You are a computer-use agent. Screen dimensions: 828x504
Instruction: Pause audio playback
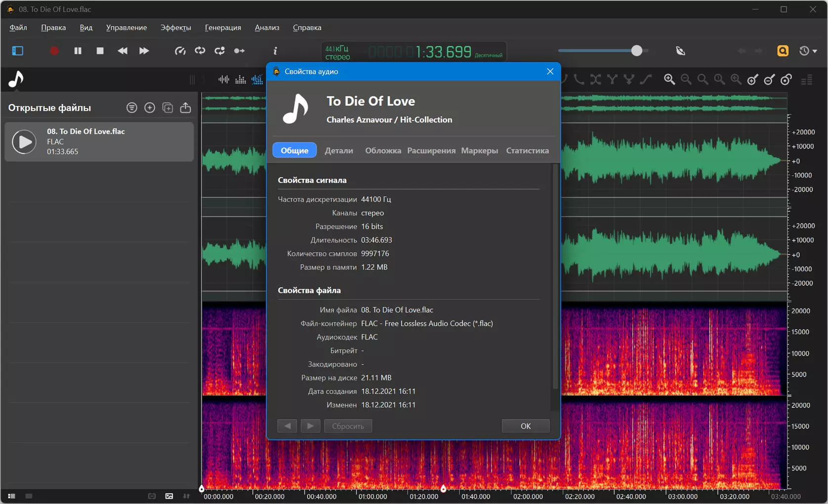78,51
